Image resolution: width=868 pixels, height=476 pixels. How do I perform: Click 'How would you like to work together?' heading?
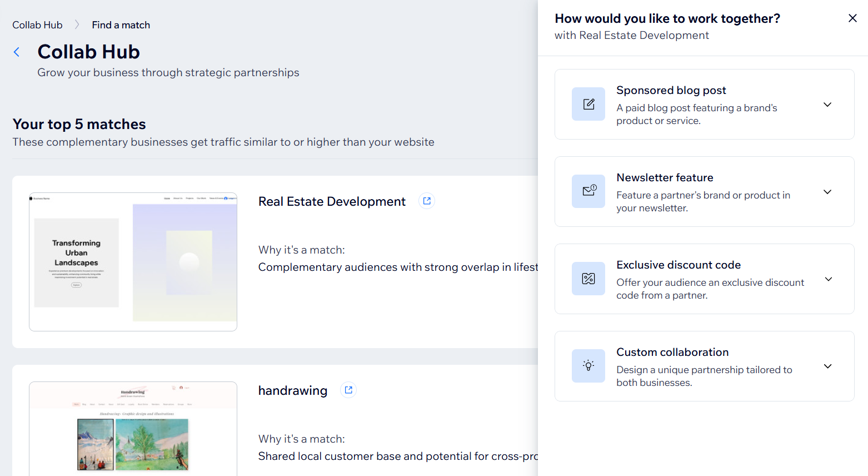[x=667, y=18]
